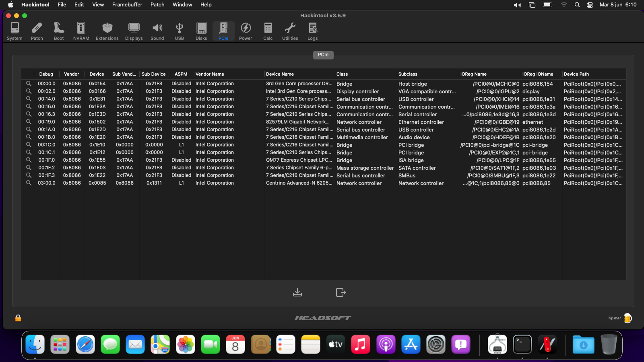Click the SMBus subclass cell
This screenshot has height=362, width=644.
[407, 175]
